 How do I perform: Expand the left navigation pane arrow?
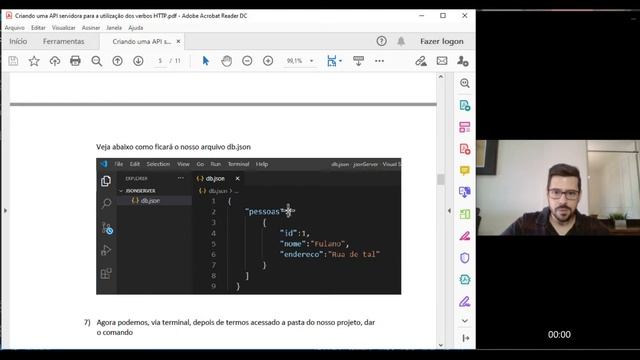coord(5,211)
